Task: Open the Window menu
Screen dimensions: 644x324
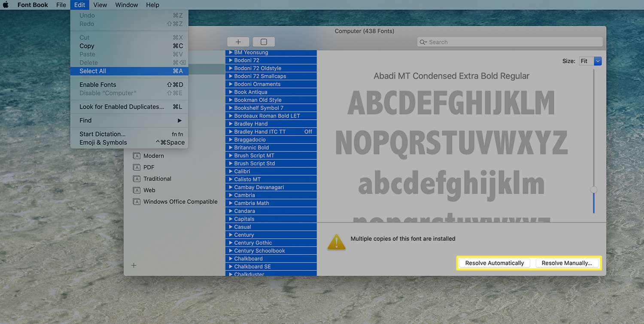Action: click(127, 5)
